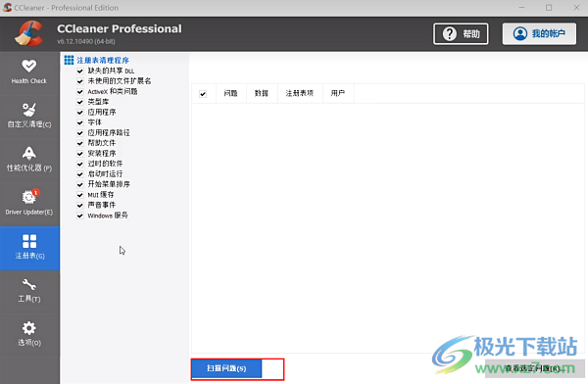Open the 工具(T) tools section

[x=29, y=291]
